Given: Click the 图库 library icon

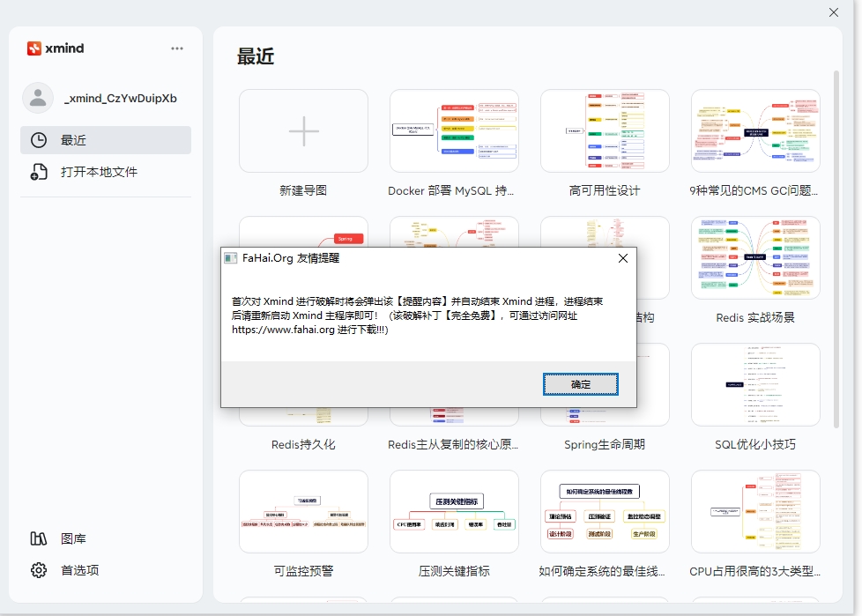Looking at the screenshot, I should [39, 538].
